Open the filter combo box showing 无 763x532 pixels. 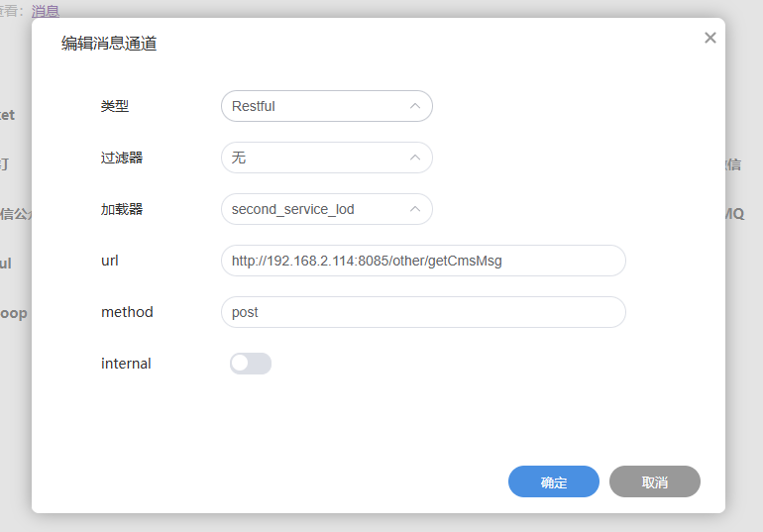click(317, 158)
